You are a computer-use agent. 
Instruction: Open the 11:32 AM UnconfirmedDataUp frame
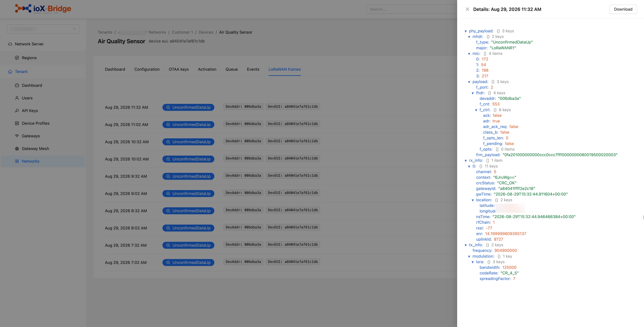pyautogui.click(x=188, y=107)
